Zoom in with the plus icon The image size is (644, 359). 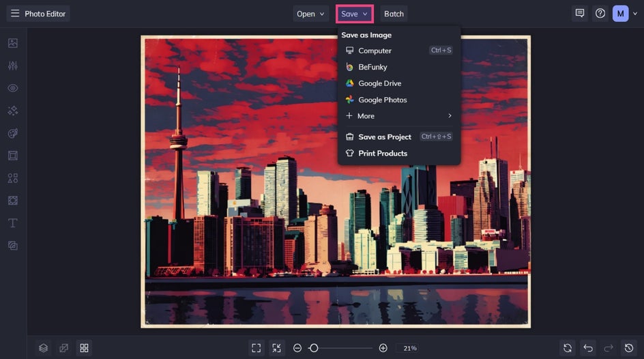click(x=383, y=348)
